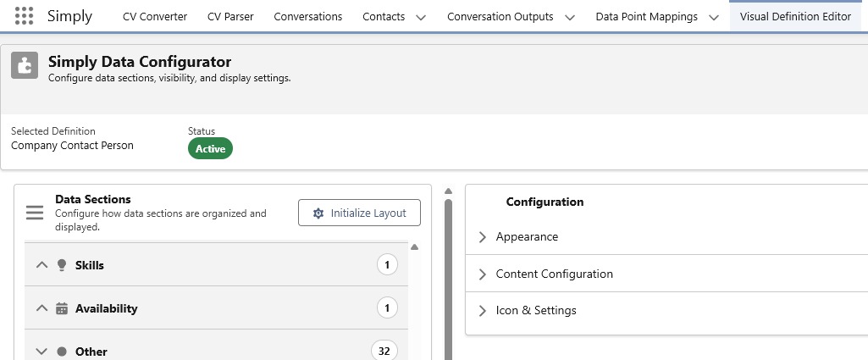Screen dimensions: 868x360
Task: Collapse the Skills section chevron
Action: click(x=41, y=265)
